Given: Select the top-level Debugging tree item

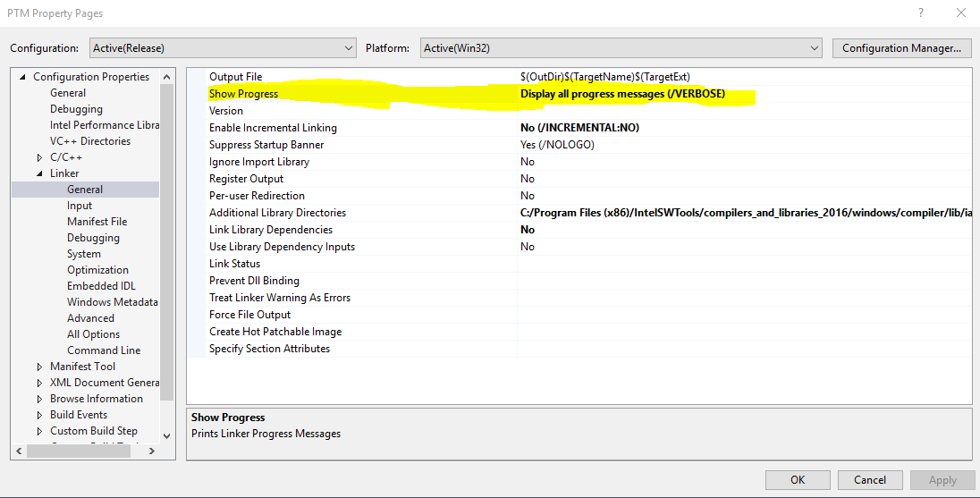Looking at the screenshot, I should [x=76, y=109].
